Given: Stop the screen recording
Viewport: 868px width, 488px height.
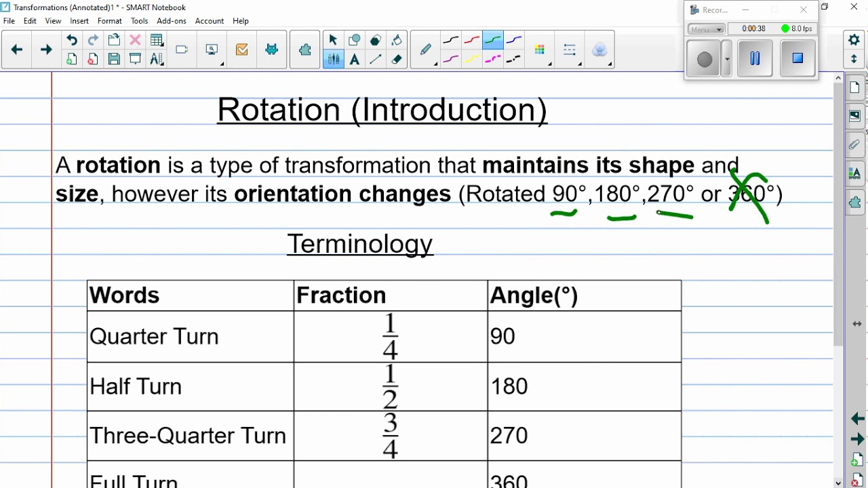Looking at the screenshot, I should [797, 59].
